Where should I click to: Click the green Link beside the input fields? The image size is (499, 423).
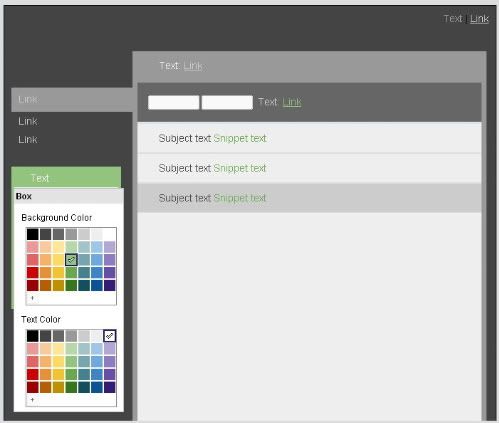(x=292, y=102)
